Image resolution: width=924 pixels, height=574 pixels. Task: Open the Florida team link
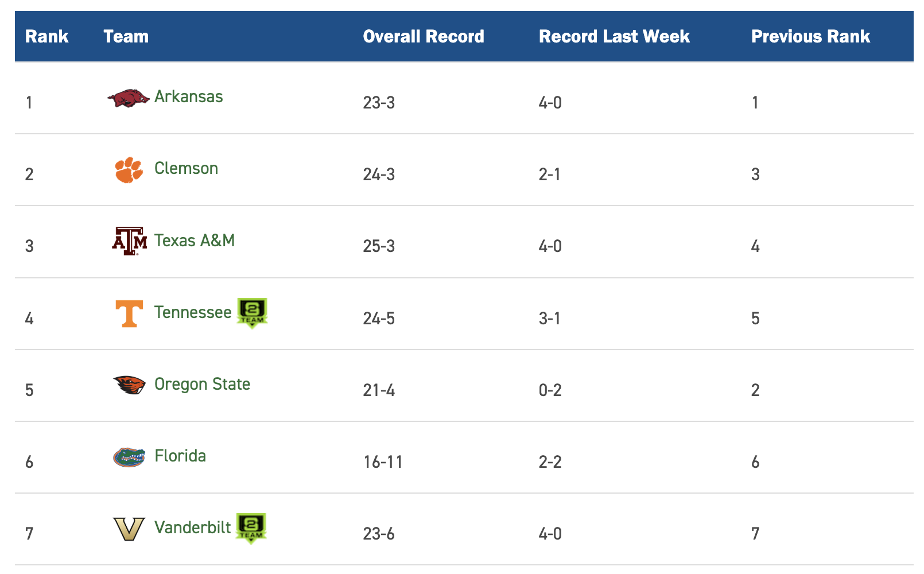[180, 456]
